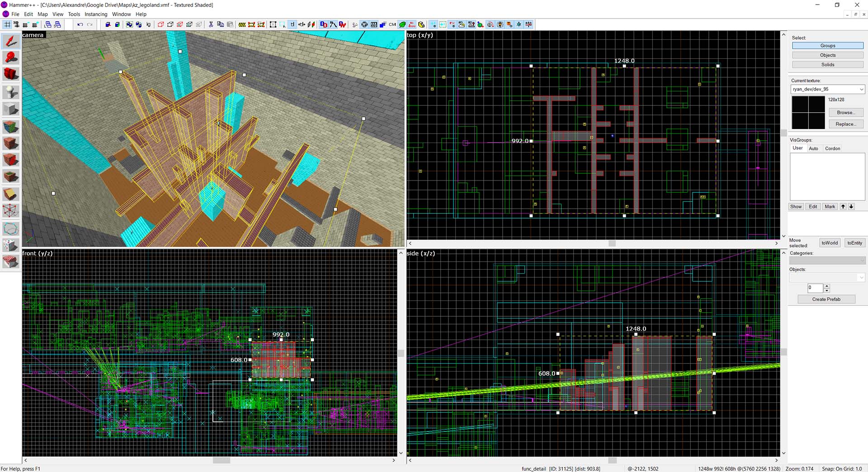Switch to the Camera tool

pyautogui.click(x=11, y=74)
